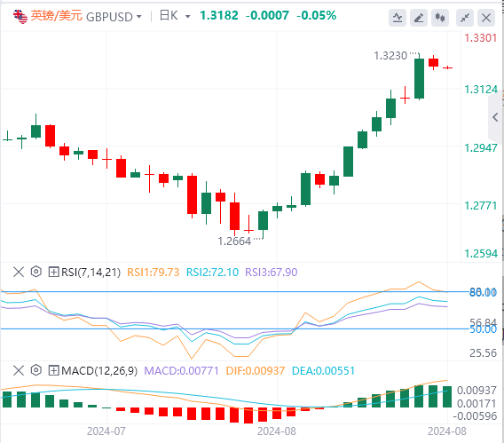Expand the MACD panel plus box
Viewport: 504px width, 443px height.
pyautogui.click(x=53, y=371)
